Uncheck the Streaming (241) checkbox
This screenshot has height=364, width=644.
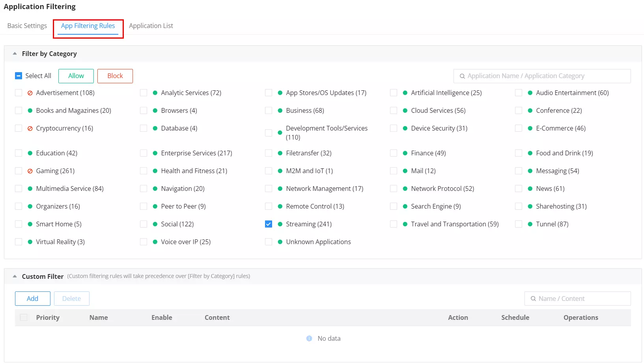click(x=269, y=224)
